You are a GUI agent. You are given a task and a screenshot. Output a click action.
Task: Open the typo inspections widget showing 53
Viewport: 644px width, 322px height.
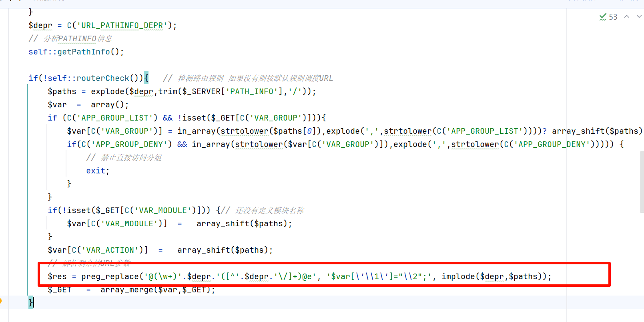coord(608,17)
